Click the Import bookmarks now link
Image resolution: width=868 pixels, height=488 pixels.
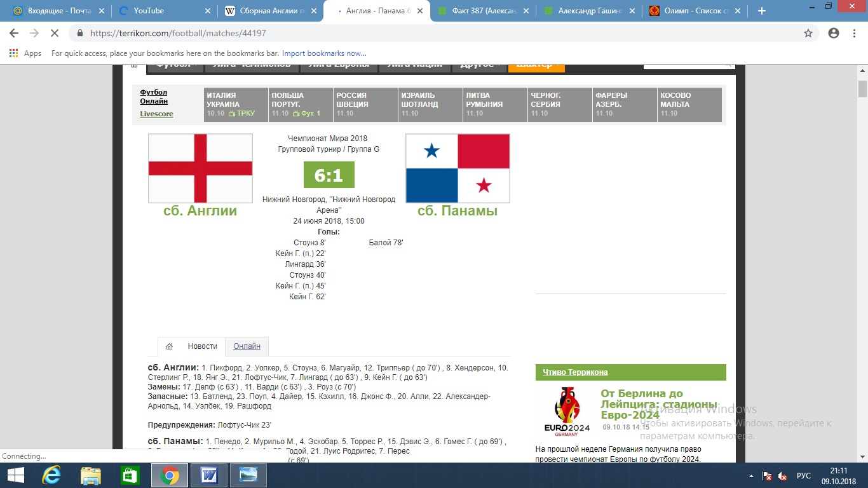click(x=324, y=53)
